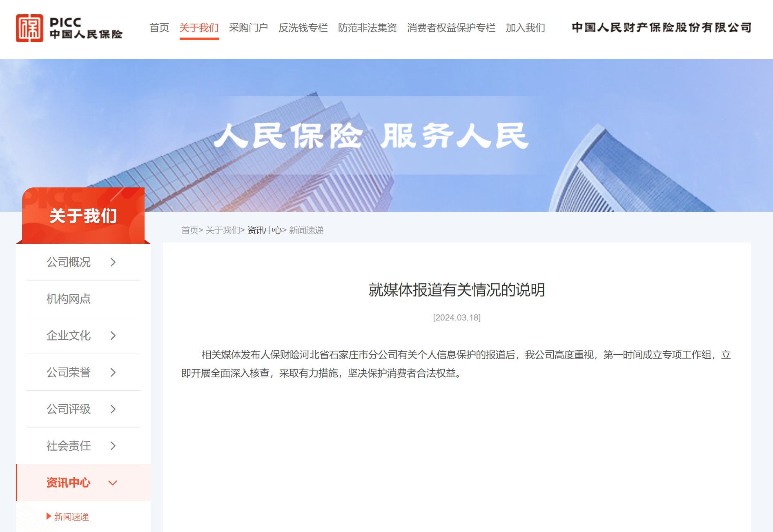
Task: Open 公司概况 in the sidebar
Action: (69, 262)
